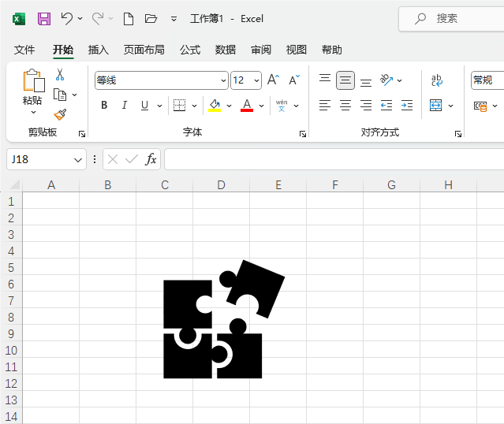The height and width of the screenshot is (424, 504).
Task: Set bottom vertical alignment
Action: (x=366, y=82)
